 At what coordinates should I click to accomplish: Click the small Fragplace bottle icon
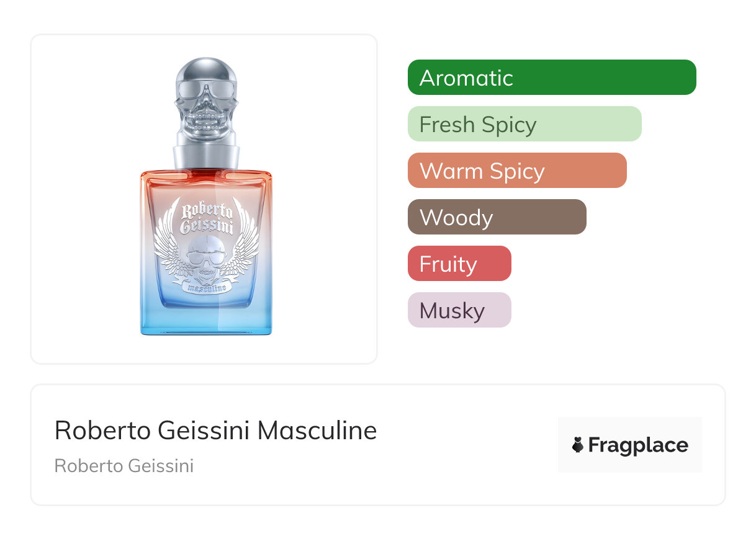click(x=577, y=445)
